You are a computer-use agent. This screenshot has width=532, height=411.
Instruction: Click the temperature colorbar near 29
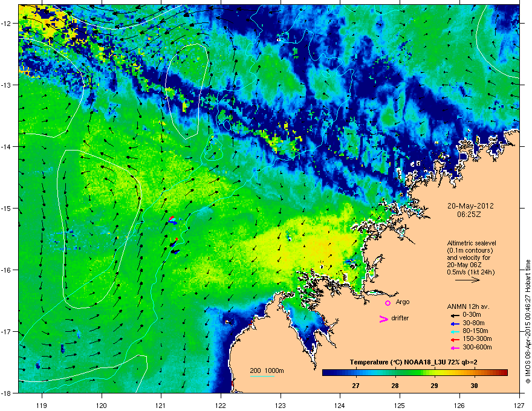click(x=434, y=372)
